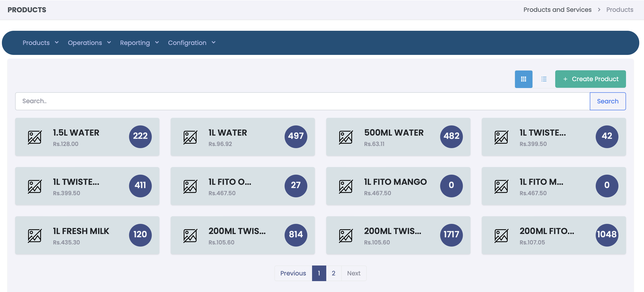Viewport: 644px width, 292px height.
Task: Go to Next page of products
Action: pyautogui.click(x=353, y=273)
